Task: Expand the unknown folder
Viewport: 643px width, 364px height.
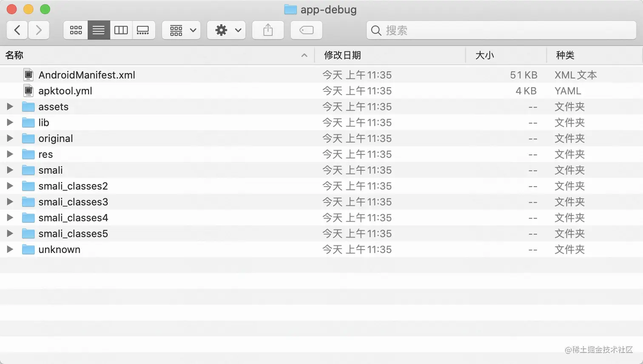Action: click(x=10, y=250)
